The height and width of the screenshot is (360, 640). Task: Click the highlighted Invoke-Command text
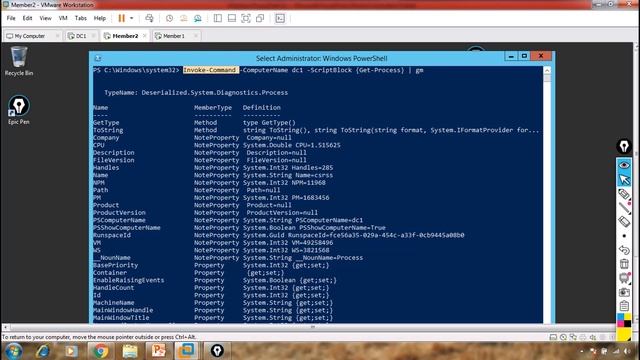tap(211, 70)
